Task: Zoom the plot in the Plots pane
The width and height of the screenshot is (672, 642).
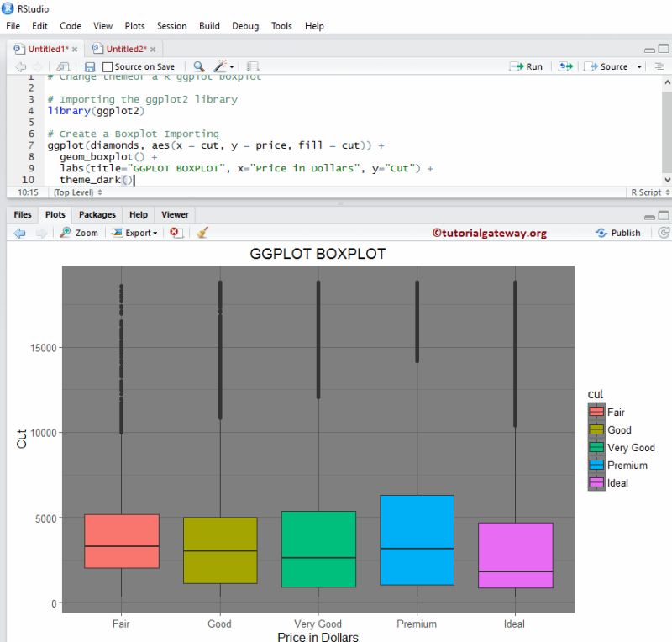Action: pos(78,233)
